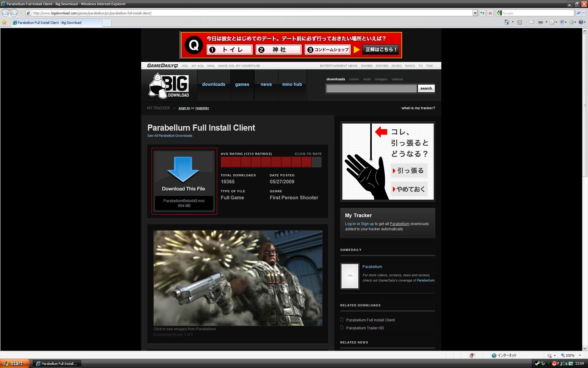Click the 'register' link
588x368 pixels.
coord(202,108)
